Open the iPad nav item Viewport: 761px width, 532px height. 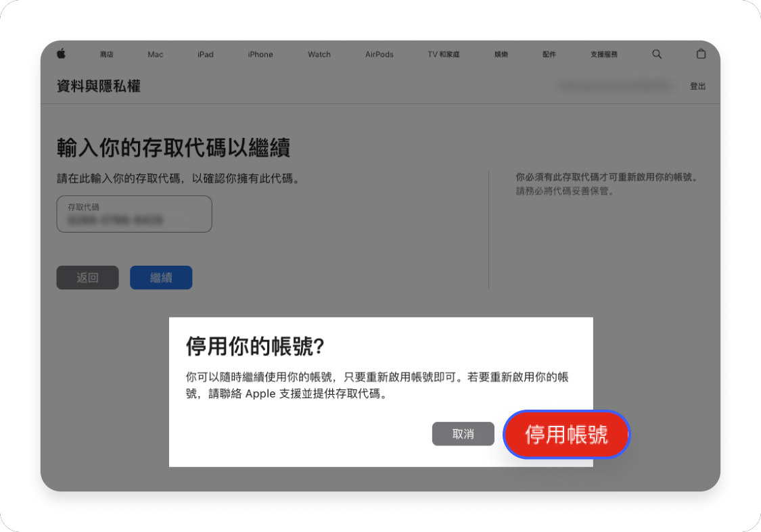[205, 54]
